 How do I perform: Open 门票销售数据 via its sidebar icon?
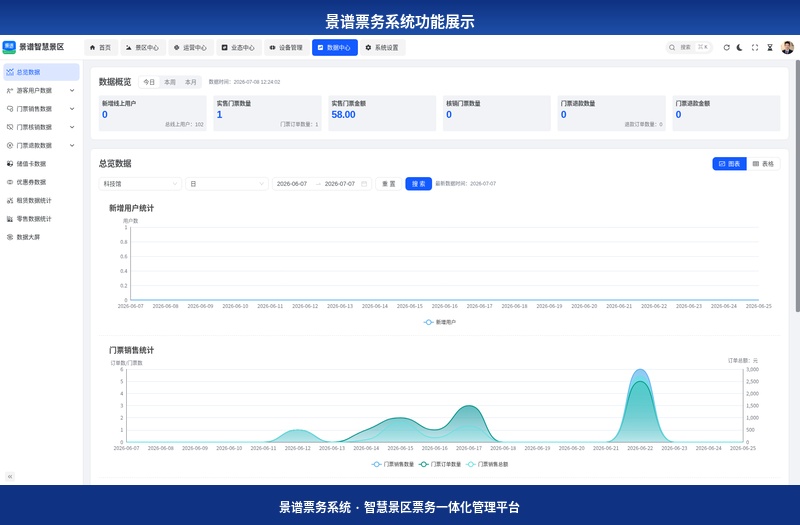10,109
